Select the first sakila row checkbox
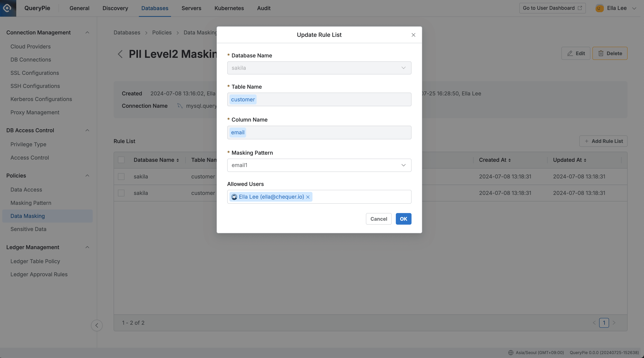This screenshot has width=644, height=358. click(121, 176)
